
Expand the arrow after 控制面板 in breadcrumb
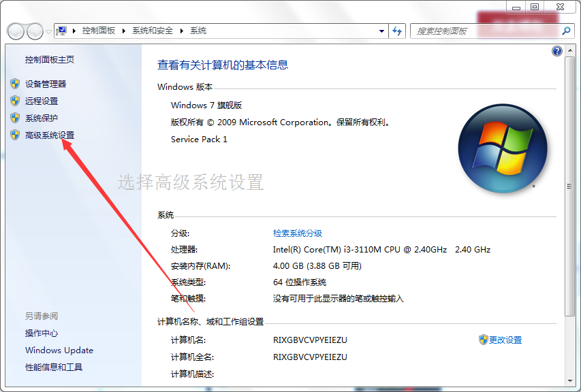click(123, 31)
